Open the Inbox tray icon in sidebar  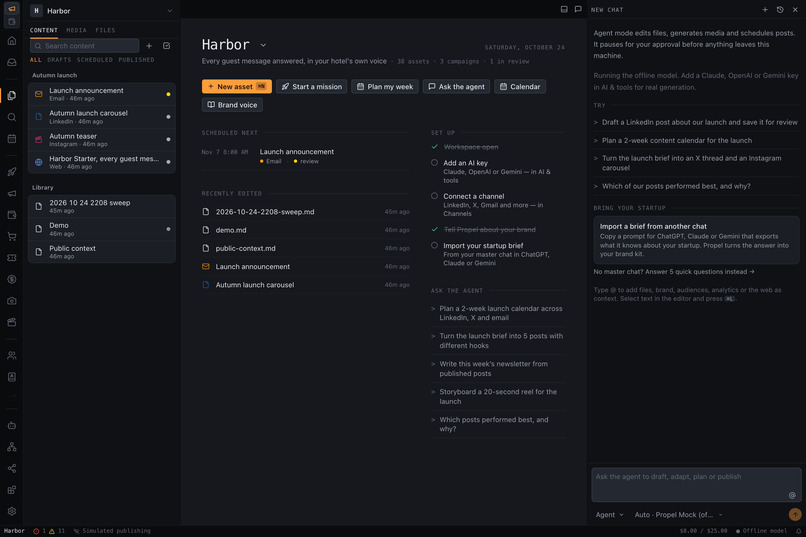(12, 62)
